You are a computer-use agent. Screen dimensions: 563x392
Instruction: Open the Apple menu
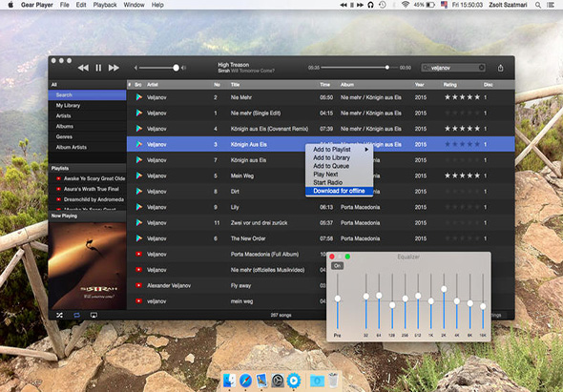(x=10, y=5)
